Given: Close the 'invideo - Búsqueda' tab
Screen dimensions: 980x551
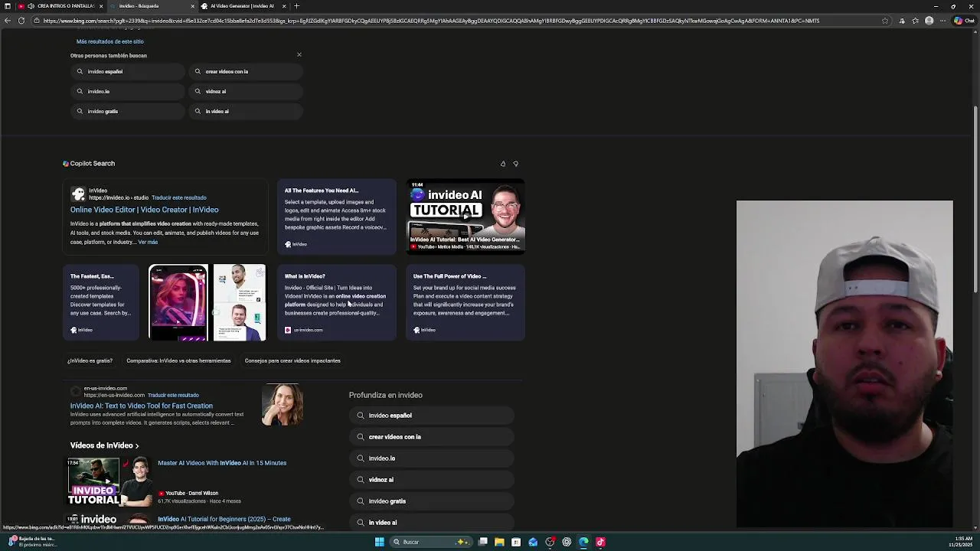Looking at the screenshot, I should 192,6.
